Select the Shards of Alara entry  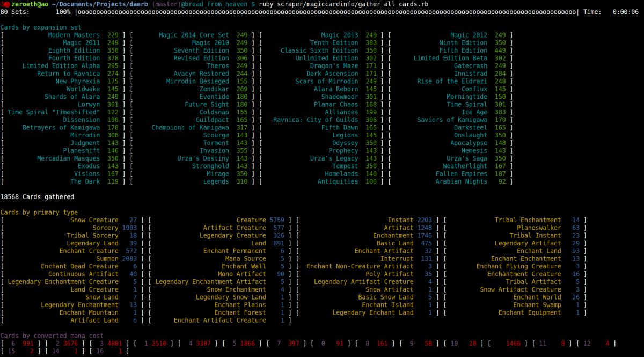click(x=82, y=97)
